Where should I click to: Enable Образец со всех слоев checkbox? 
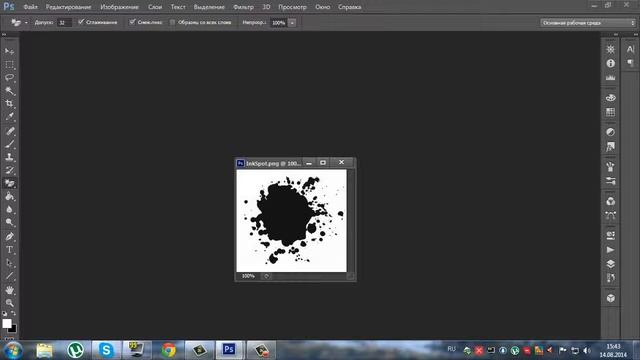(x=172, y=22)
